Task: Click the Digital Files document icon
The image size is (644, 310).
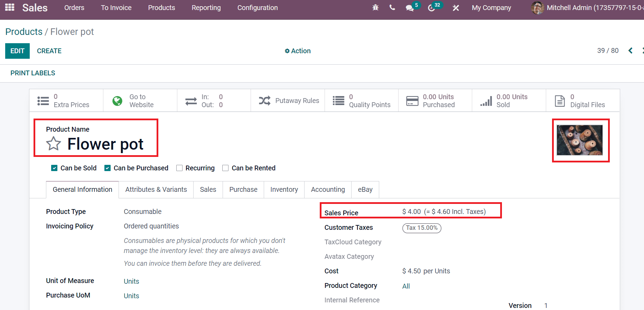Action: (560, 101)
